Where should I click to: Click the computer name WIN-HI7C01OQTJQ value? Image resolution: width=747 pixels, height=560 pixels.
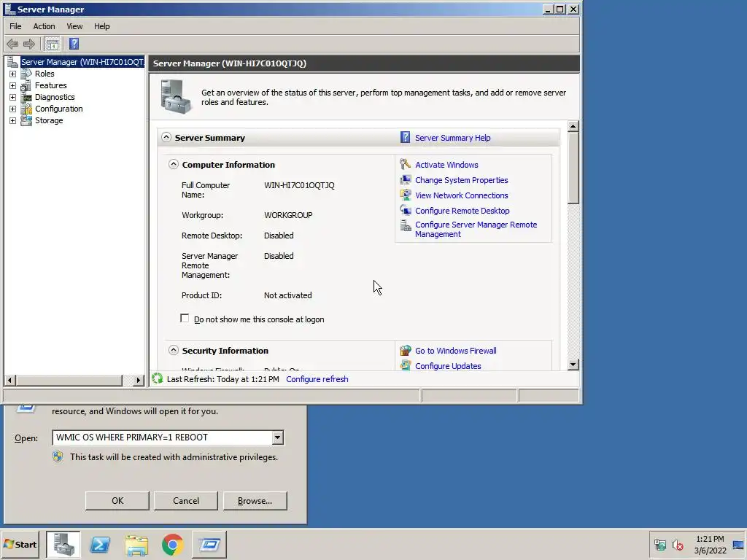tap(299, 185)
